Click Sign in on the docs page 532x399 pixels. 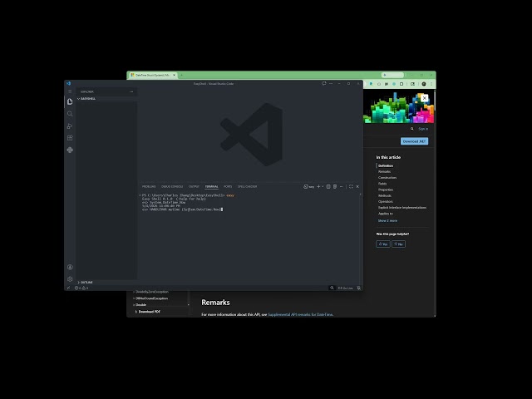(x=423, y=129)
